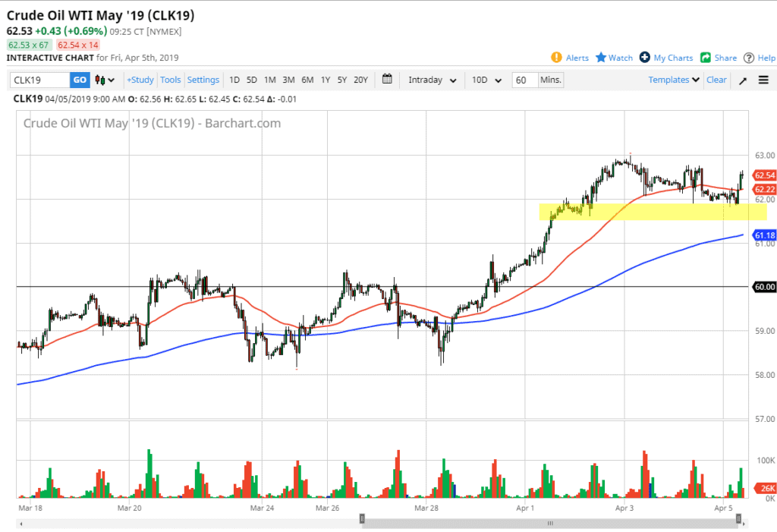Select the 5Y time range
The height and width of the screenshot is (532, 777).
point(342,80)
